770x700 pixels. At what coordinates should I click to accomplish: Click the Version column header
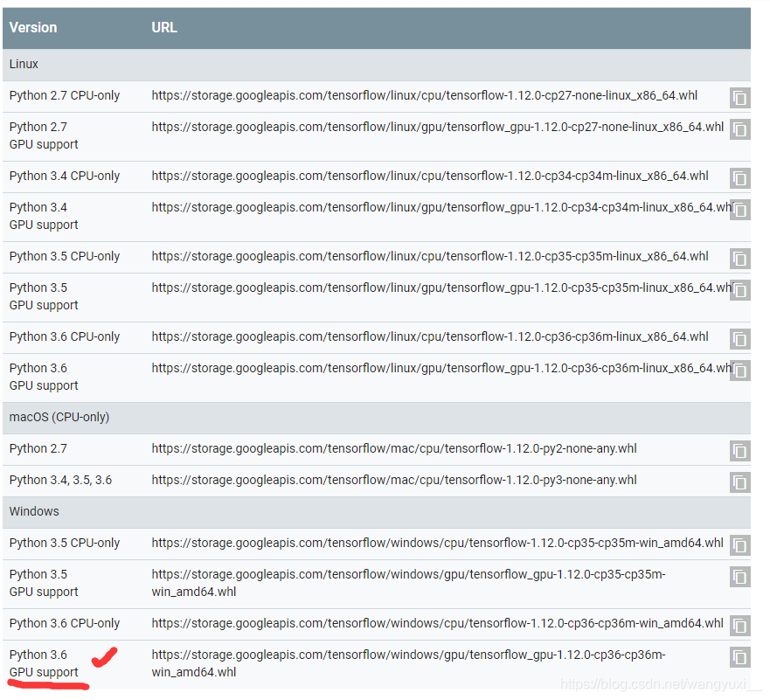33,27
